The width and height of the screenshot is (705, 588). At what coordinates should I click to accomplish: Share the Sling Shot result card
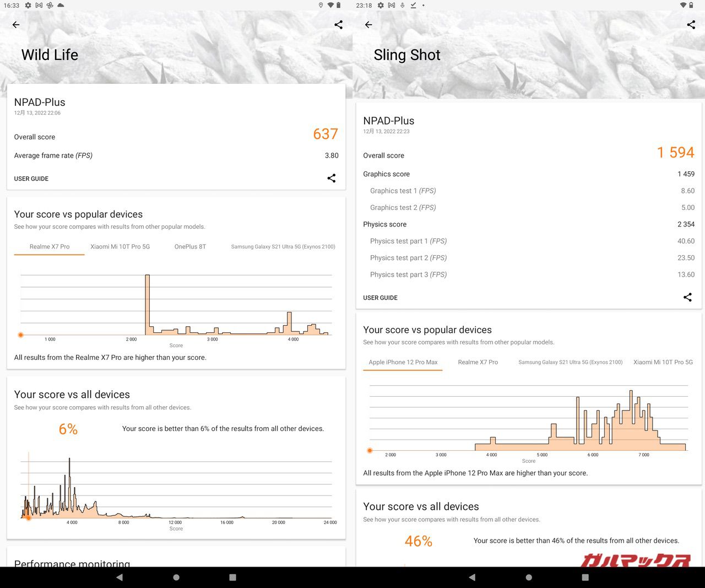pos(687,297)
